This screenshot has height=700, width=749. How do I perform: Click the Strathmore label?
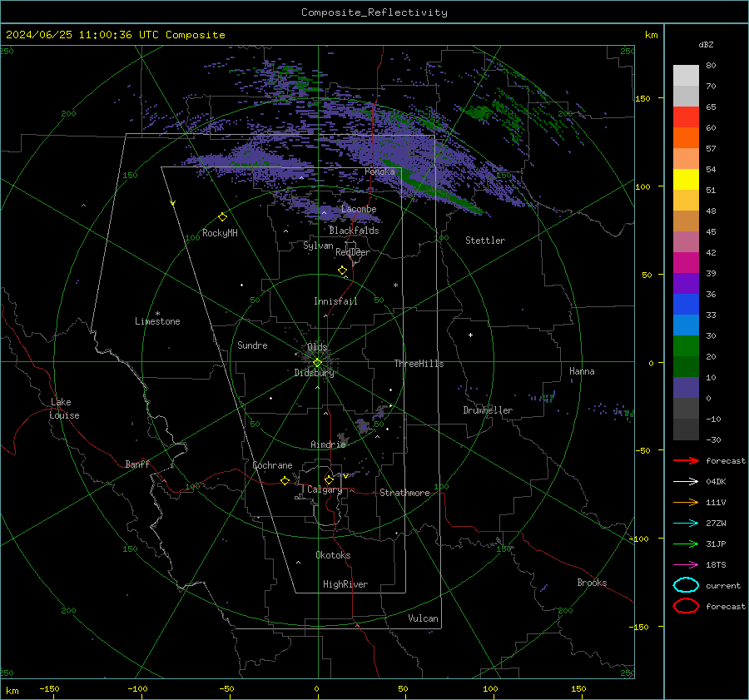[x=404, y=493]
